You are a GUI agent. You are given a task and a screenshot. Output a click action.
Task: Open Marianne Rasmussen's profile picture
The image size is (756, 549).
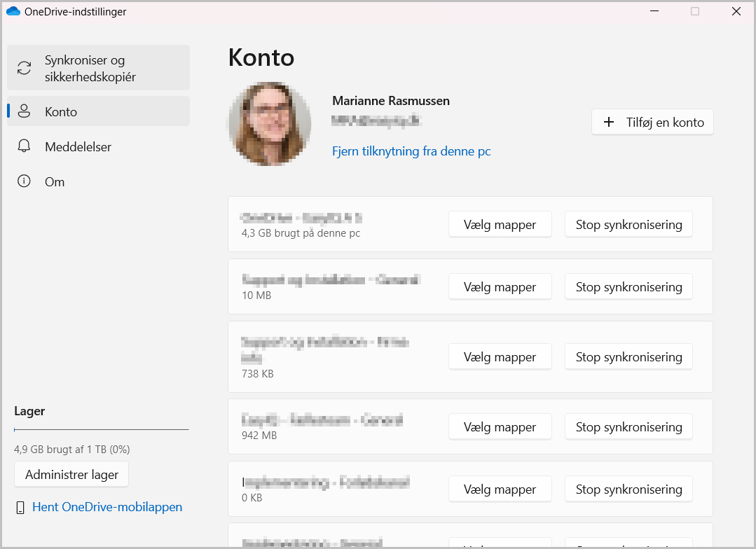pyautogui.click(x=269, y=124)
